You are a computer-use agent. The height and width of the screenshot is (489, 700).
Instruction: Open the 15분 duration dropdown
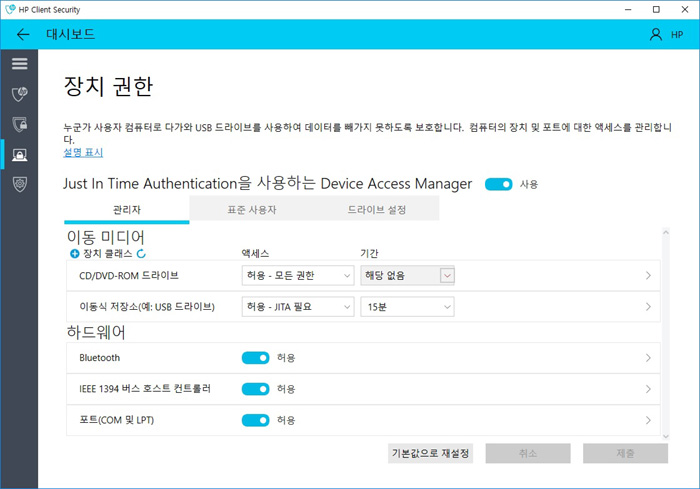click(407, 307)
